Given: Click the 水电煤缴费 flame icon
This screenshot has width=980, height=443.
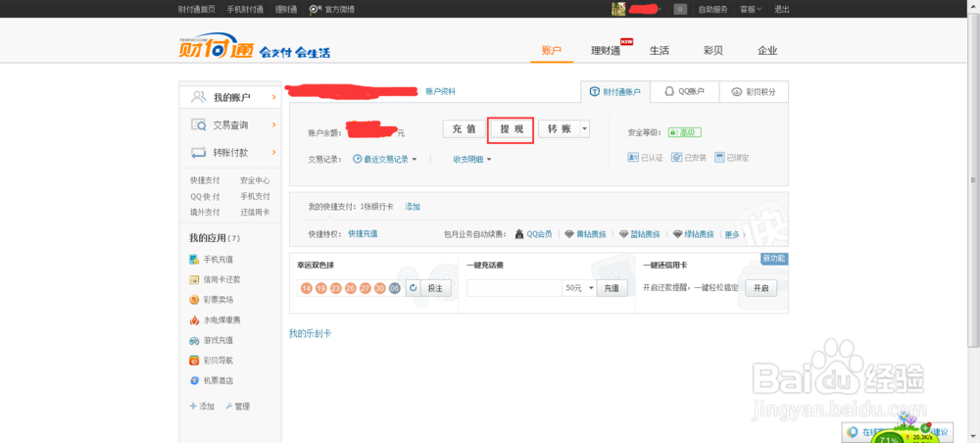Looking at the screenshot, I should (x=194, y=320).
